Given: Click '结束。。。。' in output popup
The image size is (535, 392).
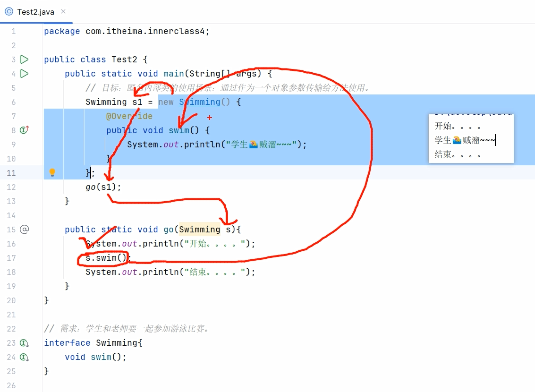Looking at the screenshot, I should (458, 154).
